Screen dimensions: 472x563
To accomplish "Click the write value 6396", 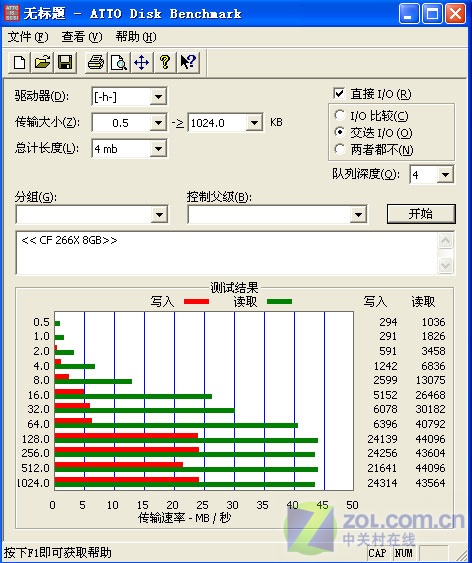I will [385, 424].
